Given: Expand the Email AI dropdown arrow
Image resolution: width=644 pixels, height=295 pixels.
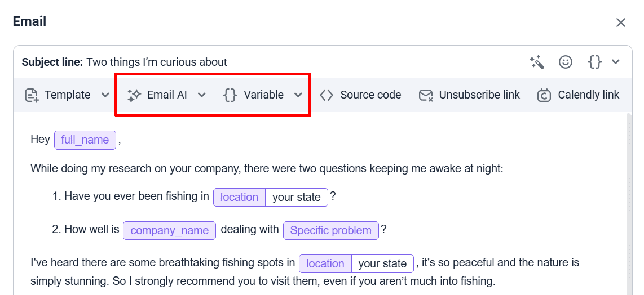Looking at the screenshot, I should (201, 95).
